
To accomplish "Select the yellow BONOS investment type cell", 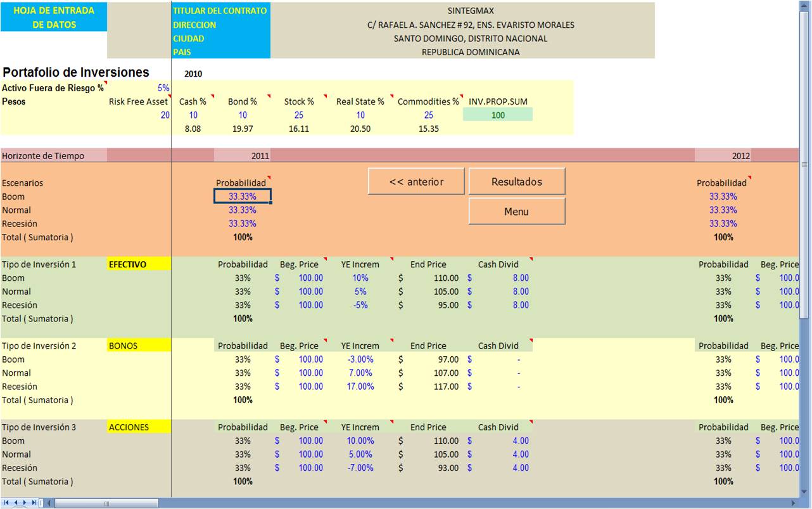I will point(139,345).
